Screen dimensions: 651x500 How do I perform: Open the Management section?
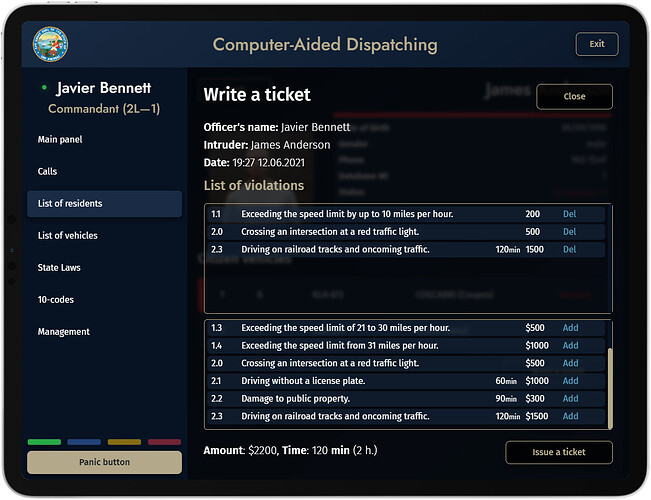pyautogui.click(x=64, y=331)
